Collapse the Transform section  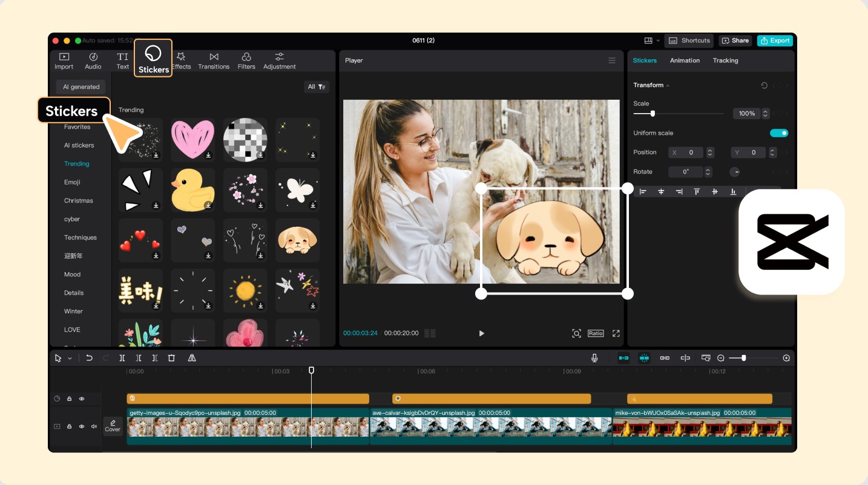coord(668,85)
